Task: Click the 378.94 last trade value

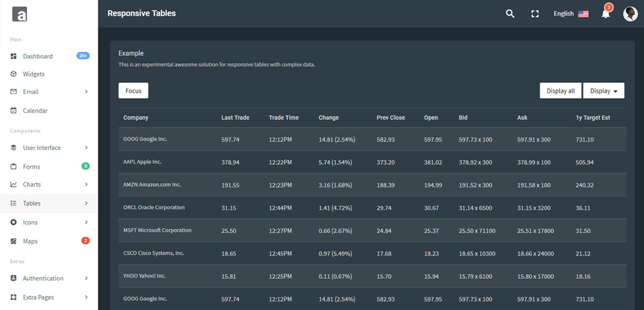Action: (231, 163)
